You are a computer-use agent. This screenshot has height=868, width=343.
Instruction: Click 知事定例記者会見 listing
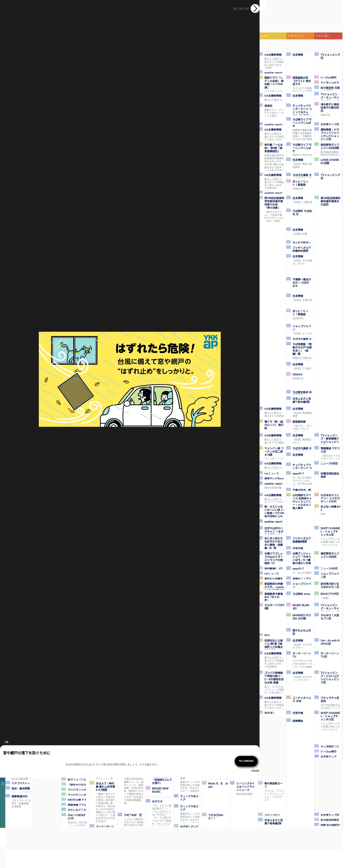pos(330,475)
